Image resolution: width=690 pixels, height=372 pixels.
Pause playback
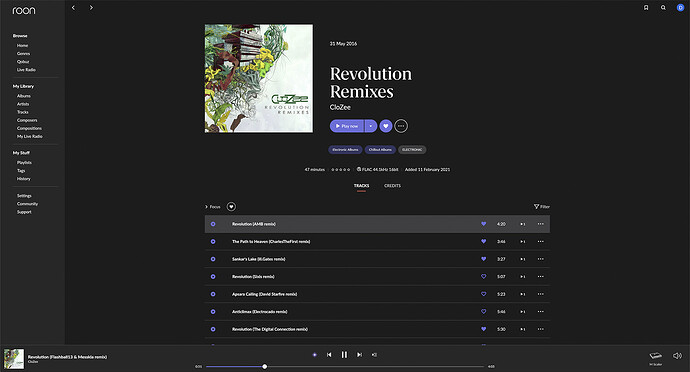coord(345,354)
